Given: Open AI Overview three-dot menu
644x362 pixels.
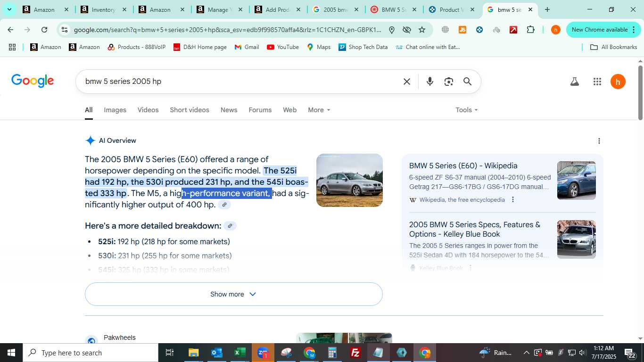Looking at the screenshot, I should pyautogui.click(x=599, y=141).
